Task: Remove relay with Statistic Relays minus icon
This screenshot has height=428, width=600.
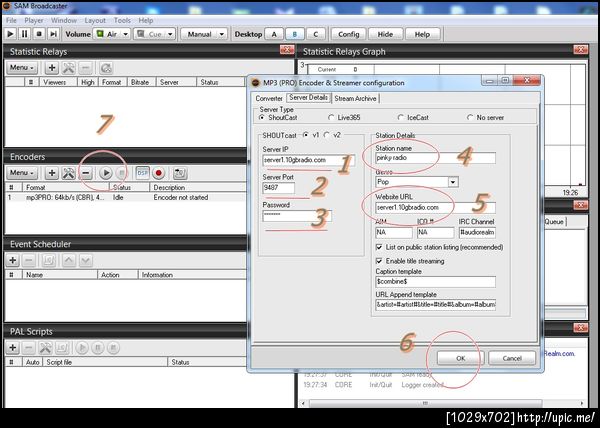Action: point(86,68)
